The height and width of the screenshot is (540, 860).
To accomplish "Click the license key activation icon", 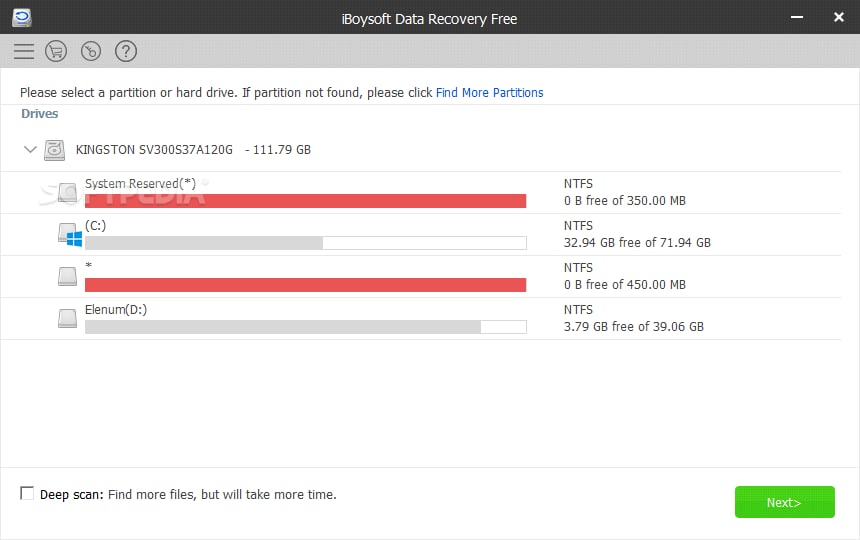I will (91, 51).
